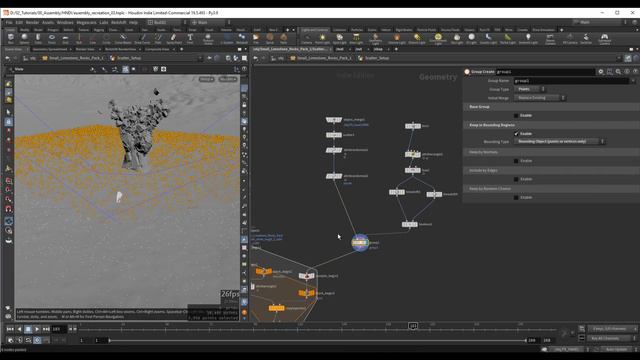Select the Portal Light shelf tool
640x360 pixels.
(x=508, y=39)
